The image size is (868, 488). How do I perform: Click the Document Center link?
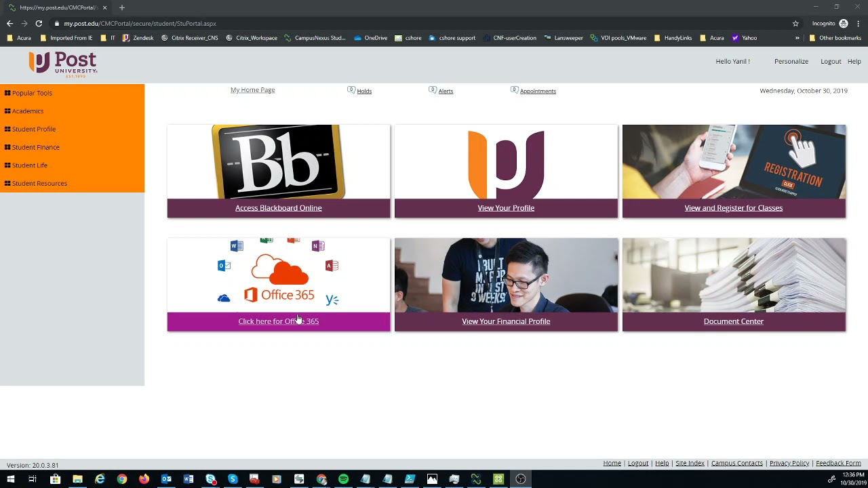click(x=734, y=321)
